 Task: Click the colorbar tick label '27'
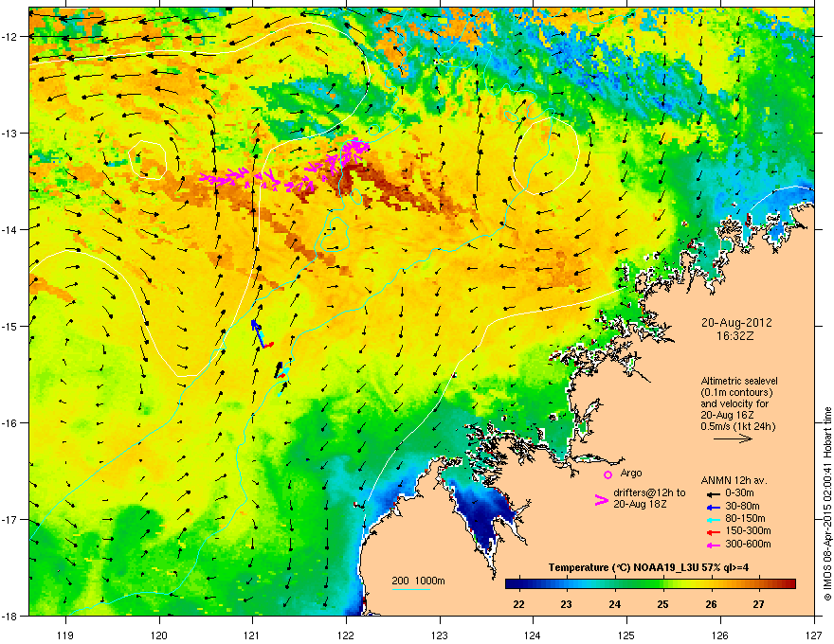(759, 604)
